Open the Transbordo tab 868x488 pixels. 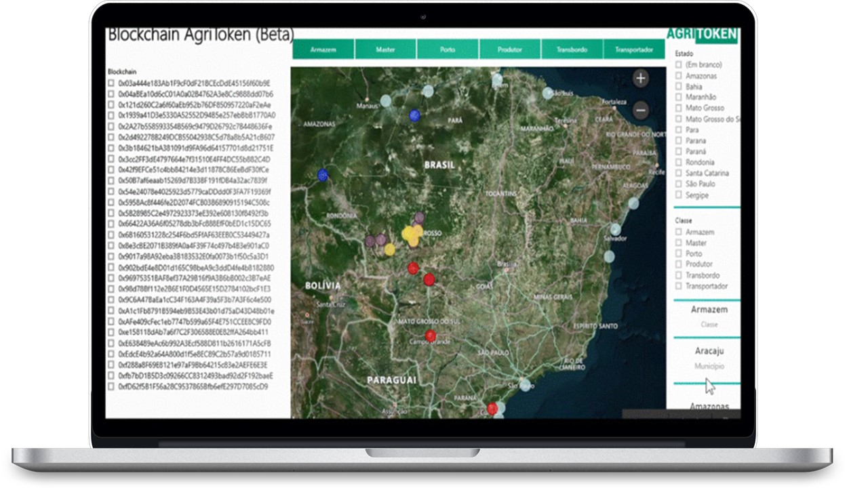(572, 49)
